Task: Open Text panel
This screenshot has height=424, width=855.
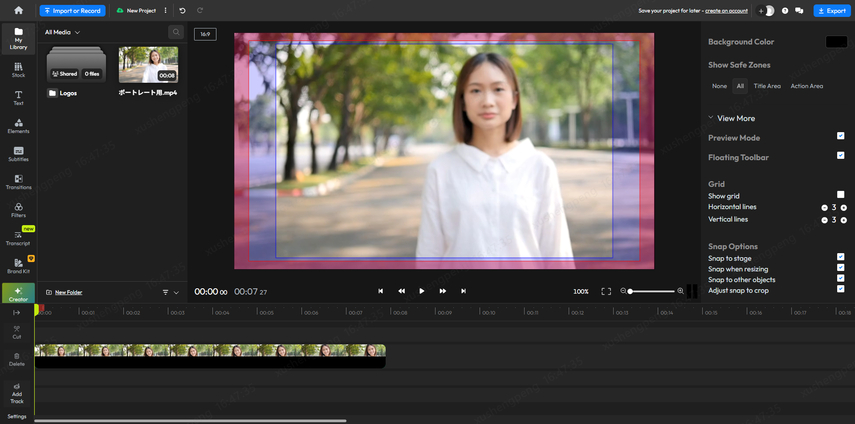Action: click(19, 98)
